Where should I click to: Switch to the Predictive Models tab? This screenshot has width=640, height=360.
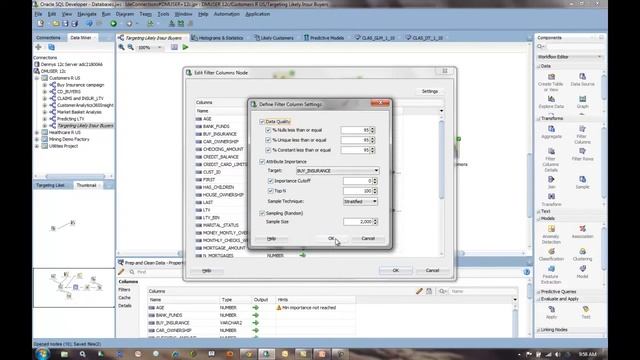324,38
